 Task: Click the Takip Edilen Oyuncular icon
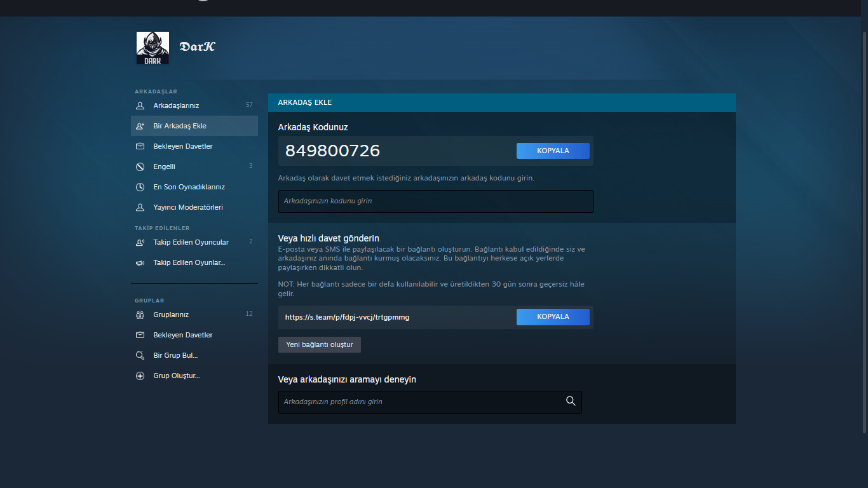140,242
